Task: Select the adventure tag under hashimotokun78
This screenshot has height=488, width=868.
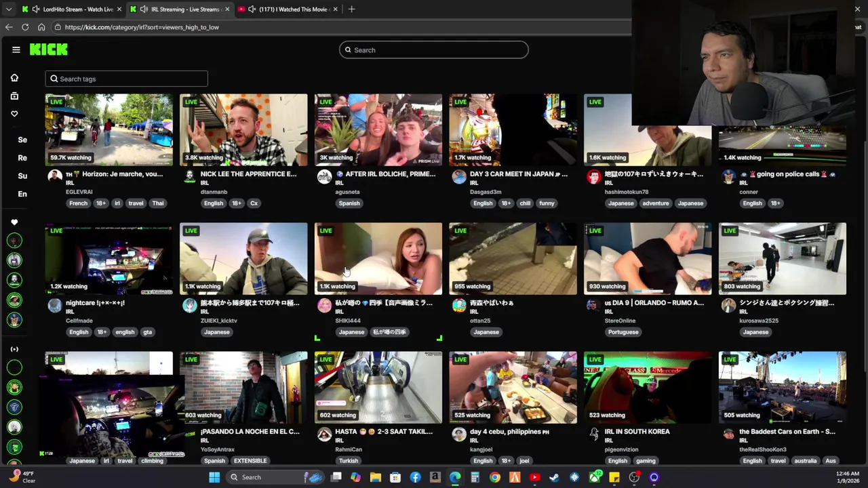Action: tap(655, 203)
